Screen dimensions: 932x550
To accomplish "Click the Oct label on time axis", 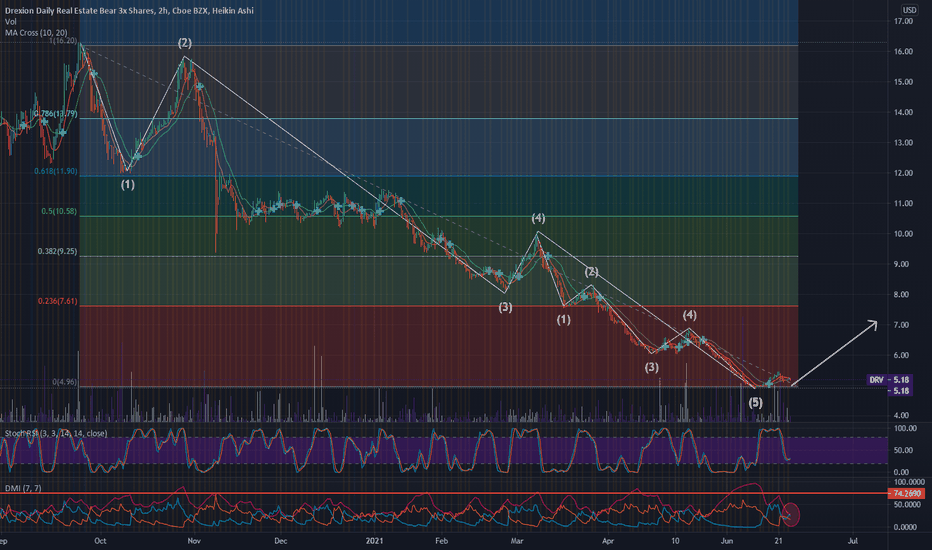I will [100, 541].
